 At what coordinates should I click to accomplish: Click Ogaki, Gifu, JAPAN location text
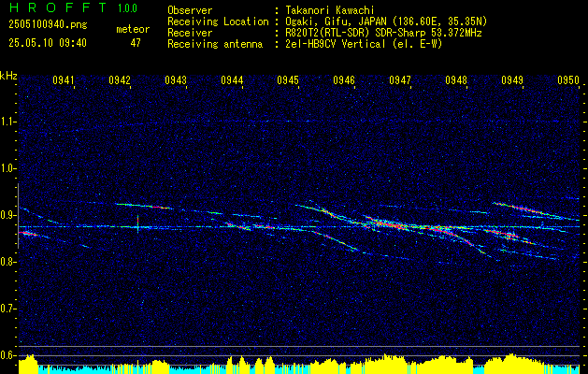(386, 22)
